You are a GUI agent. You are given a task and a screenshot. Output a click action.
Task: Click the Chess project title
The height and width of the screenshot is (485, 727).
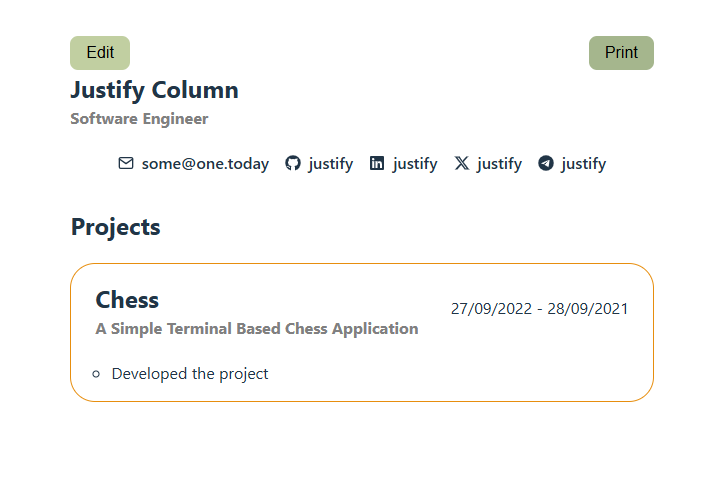coord(127,300)
